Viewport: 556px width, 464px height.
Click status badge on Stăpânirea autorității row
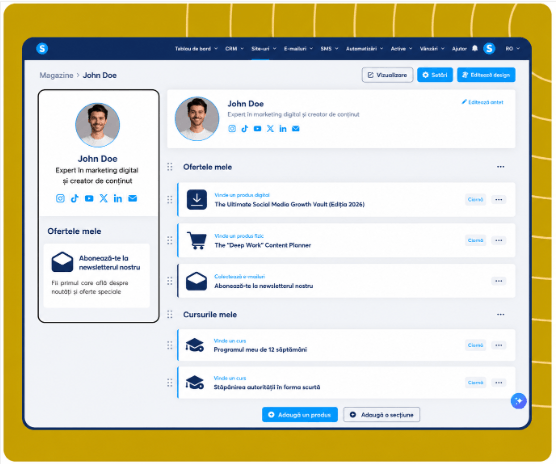476,382
